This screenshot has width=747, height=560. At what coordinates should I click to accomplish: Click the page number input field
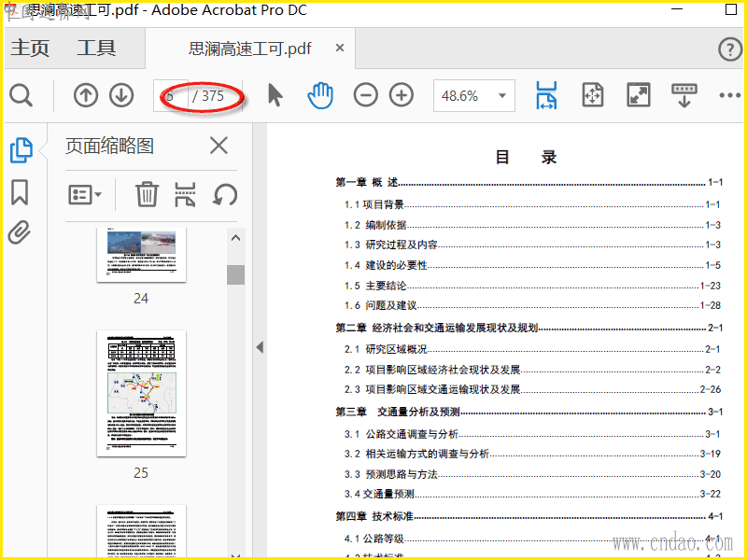pyautogui.click(x=171, y=96)
